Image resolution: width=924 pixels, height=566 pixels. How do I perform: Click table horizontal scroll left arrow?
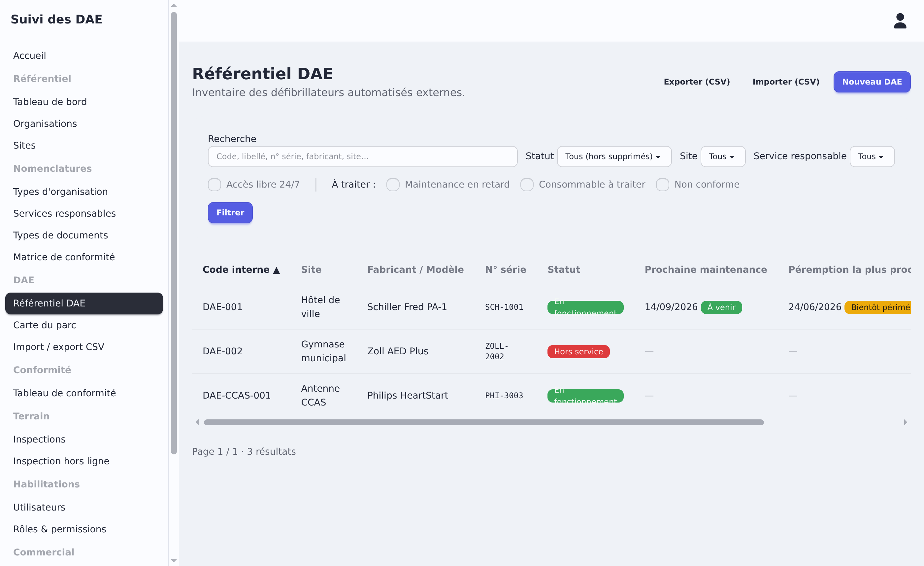tap(197, 422)
